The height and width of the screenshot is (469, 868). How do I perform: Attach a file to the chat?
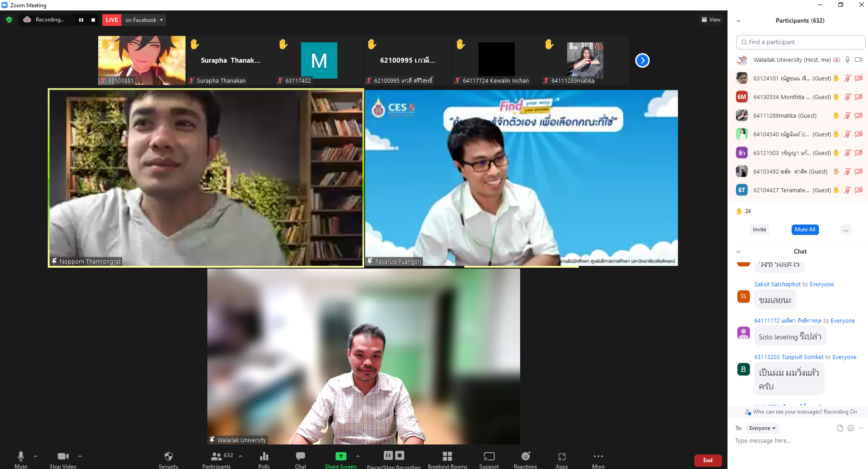pos(839,428)
